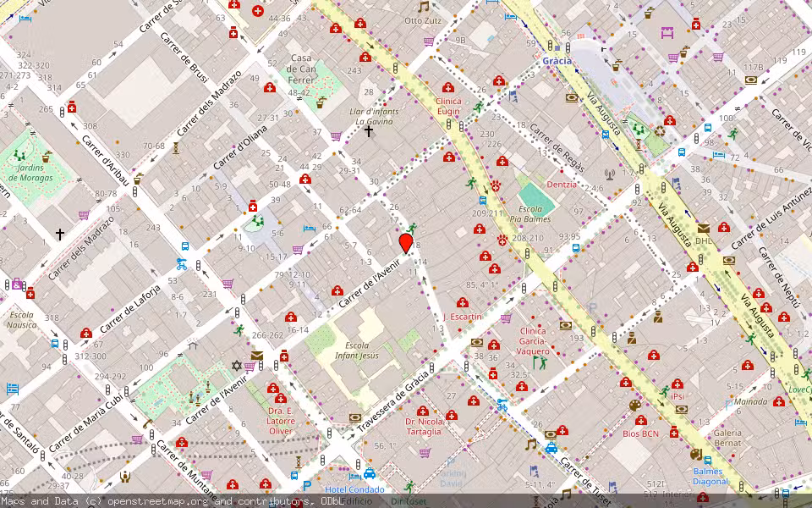Click the Clínica Garcia-Vaquero label

[x=532, y=341]
